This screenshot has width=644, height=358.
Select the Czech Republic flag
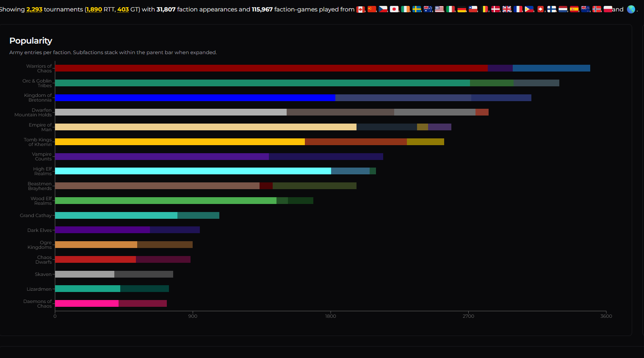pyautogui.click(x=383, y=9)
